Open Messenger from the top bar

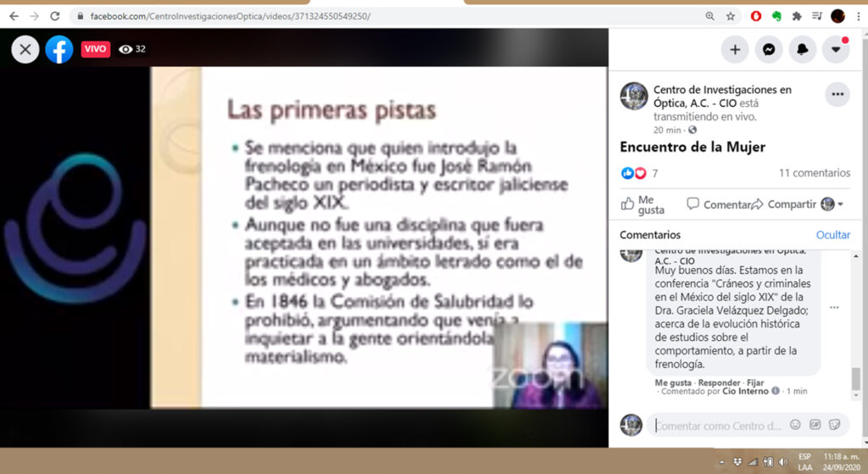768,50
